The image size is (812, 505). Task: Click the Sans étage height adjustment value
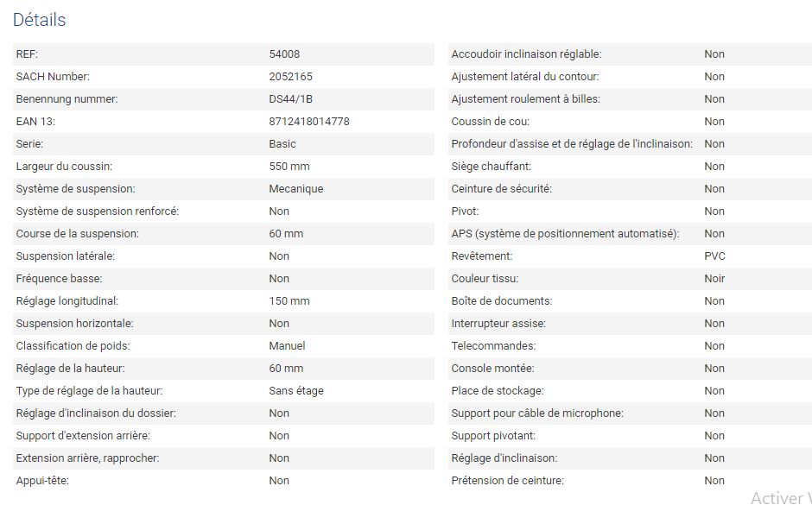(296, 391)
